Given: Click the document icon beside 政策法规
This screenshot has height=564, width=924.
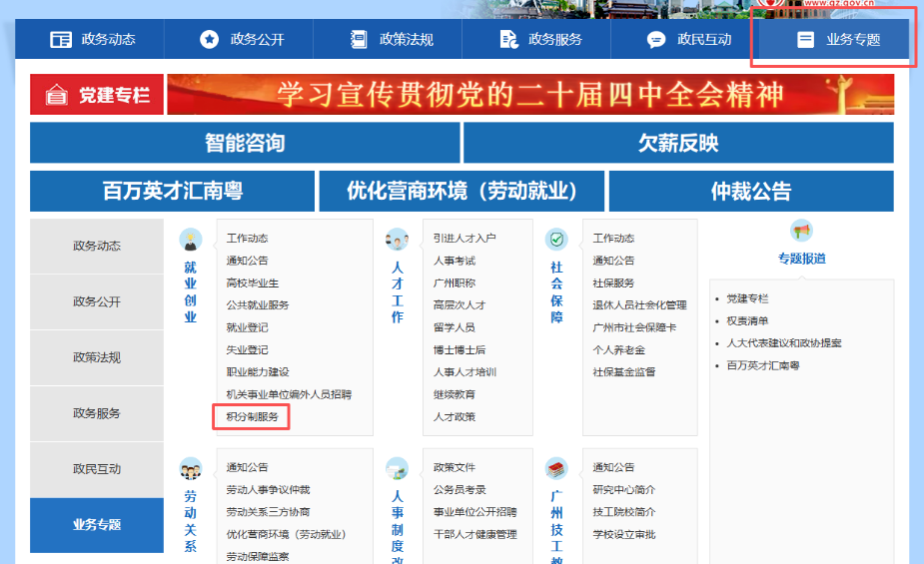Looking at the screenshot, I should point(359,40).
